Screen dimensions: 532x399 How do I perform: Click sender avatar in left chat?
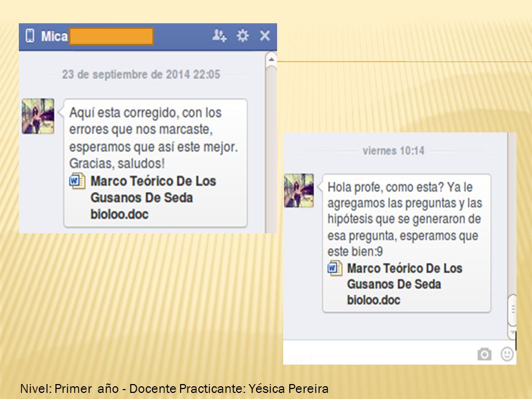38,116
